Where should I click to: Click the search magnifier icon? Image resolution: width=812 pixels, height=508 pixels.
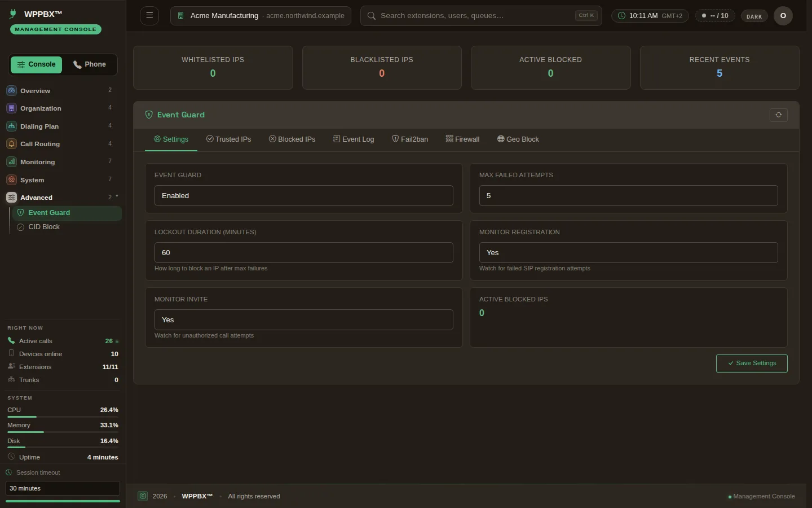372,16
